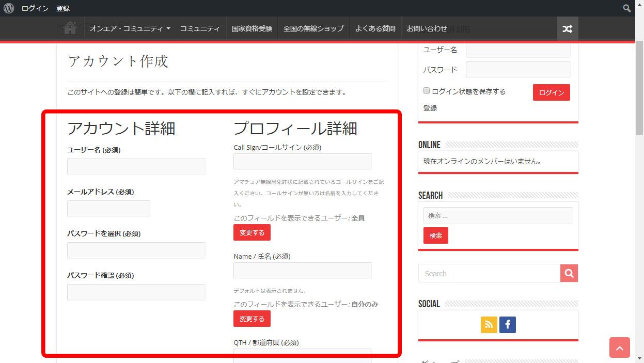Click the page vertical scrollbar
The image size is (644, 363).
pyautogui.click(x=639, y=155)
